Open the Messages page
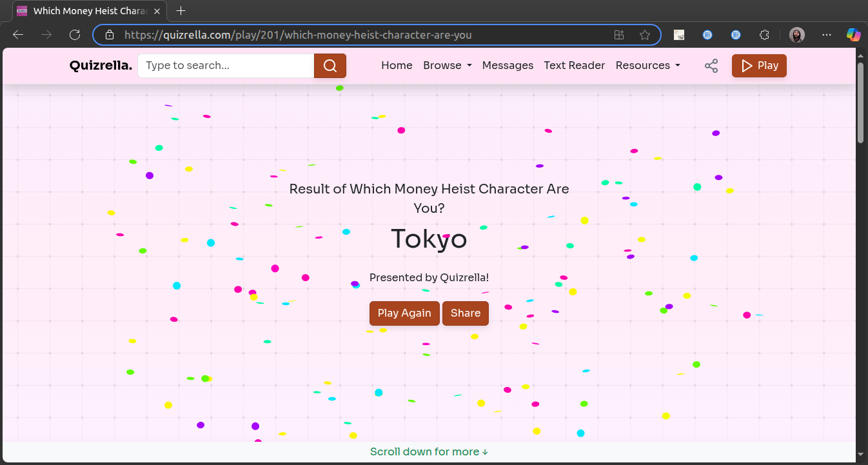The image size is (868, 465). [508, 65]
